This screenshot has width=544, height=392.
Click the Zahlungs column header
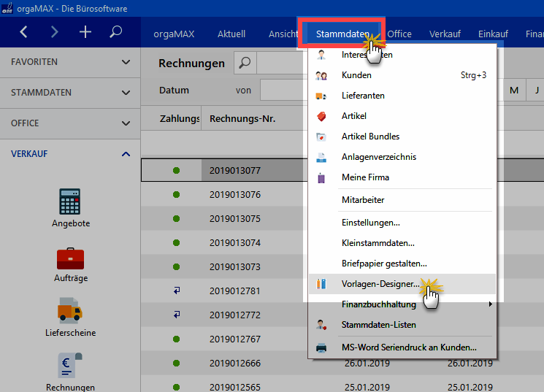(180, 119)
